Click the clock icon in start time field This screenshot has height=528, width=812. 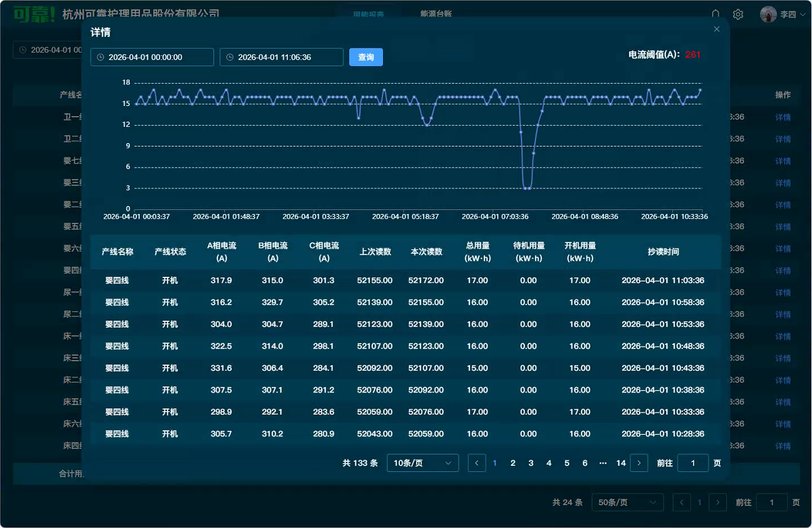click(x=101, y=57)
